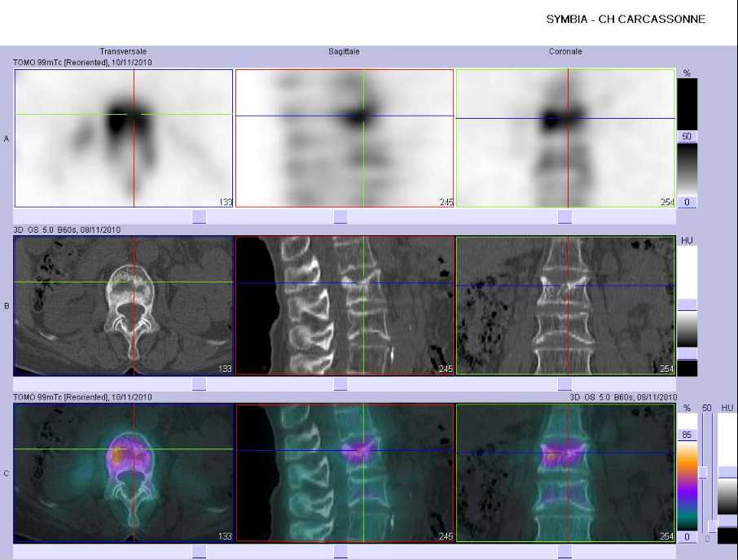Click the right-side 3D OS 5.0 B60s label above row C

[623, 397]
